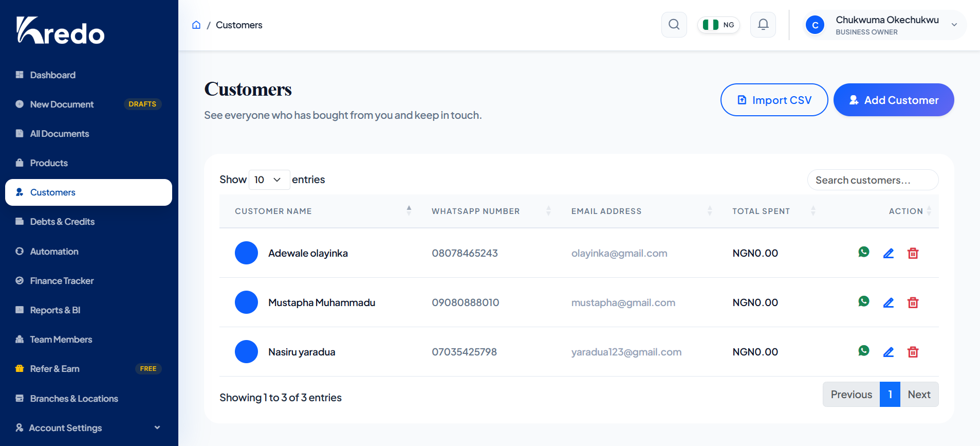
Task: Click 'Showing 1 to 3 of 3 entries'
Action: click(281, 398)
